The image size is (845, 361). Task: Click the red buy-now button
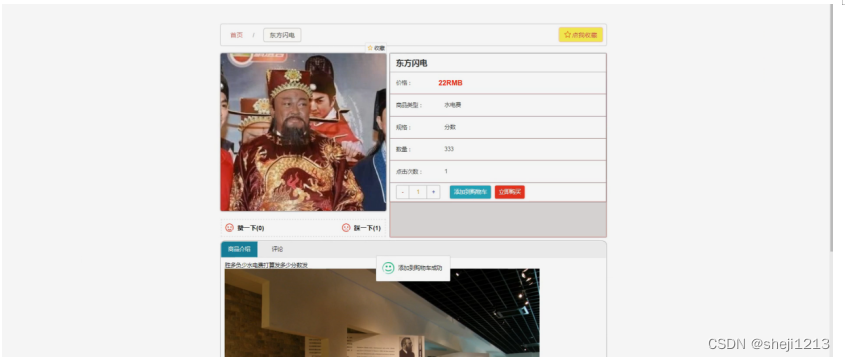[x=509, y=192]
